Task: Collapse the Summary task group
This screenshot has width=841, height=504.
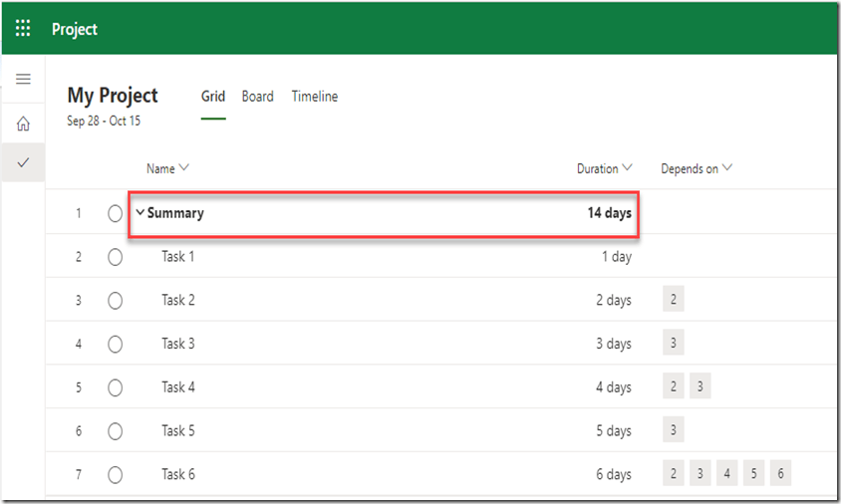Action: tap(140, 213)
